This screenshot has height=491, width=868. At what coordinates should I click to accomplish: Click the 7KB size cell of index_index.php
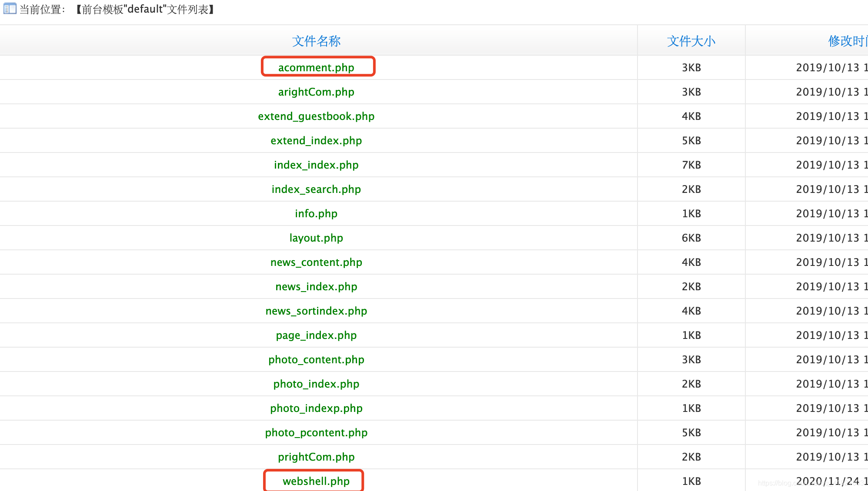pyautogui.click(x=691, y=165)
